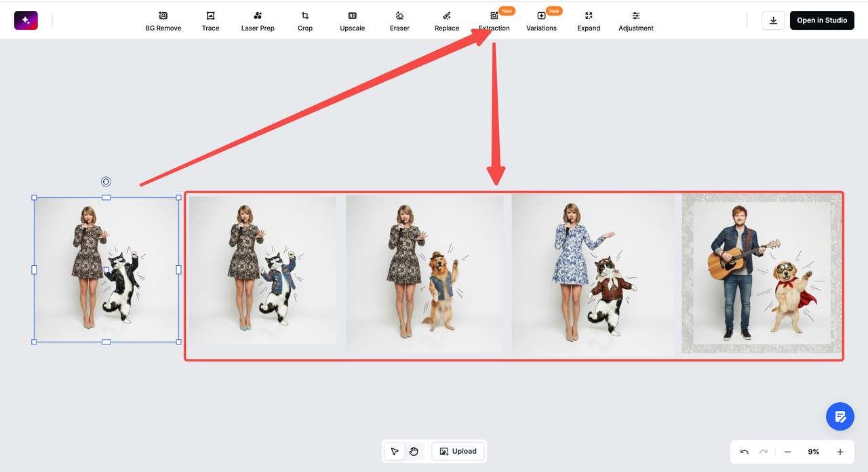The width and height of the screenshot is (868, 472).
Task: Launch the Variations tool
Action: tap(541, 21)
